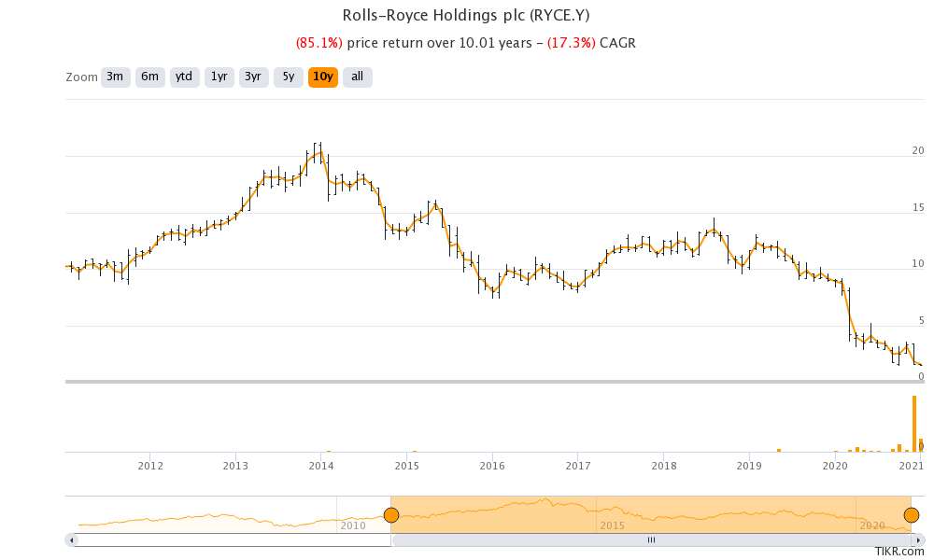Screen dimensions: 934x560
Task: Click the left orange range handle
Action: [392, 513]
